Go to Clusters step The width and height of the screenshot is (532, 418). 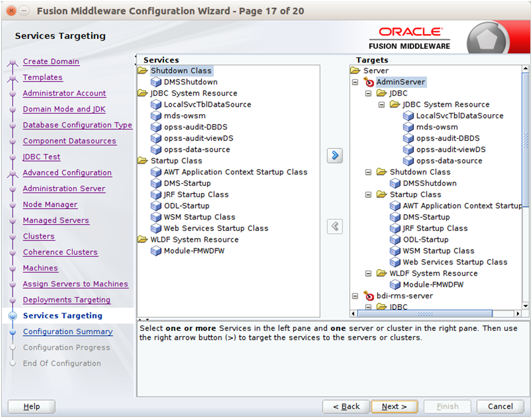(x=39, y=236)
